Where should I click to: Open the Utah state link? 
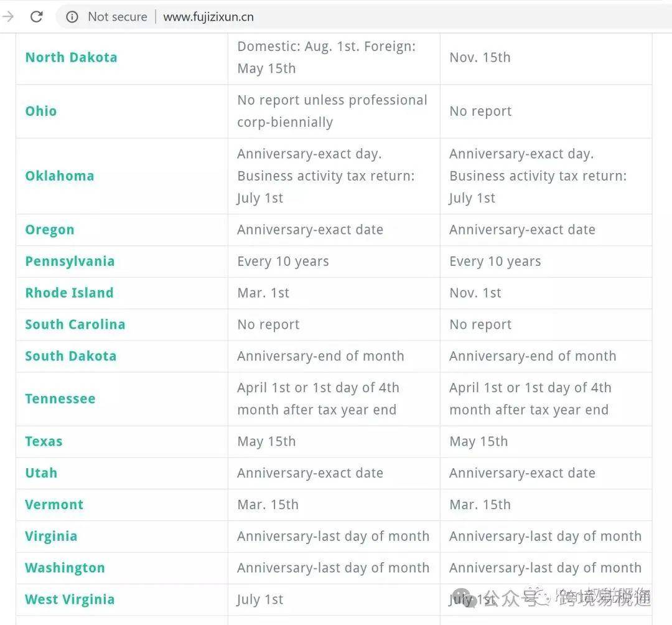coord(41,473)
